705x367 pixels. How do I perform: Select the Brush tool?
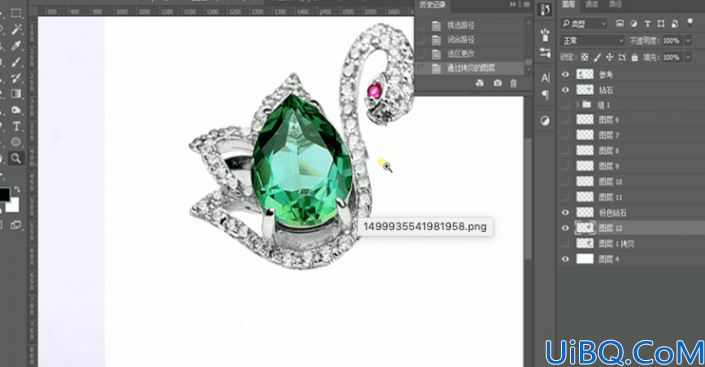[16, 62]
